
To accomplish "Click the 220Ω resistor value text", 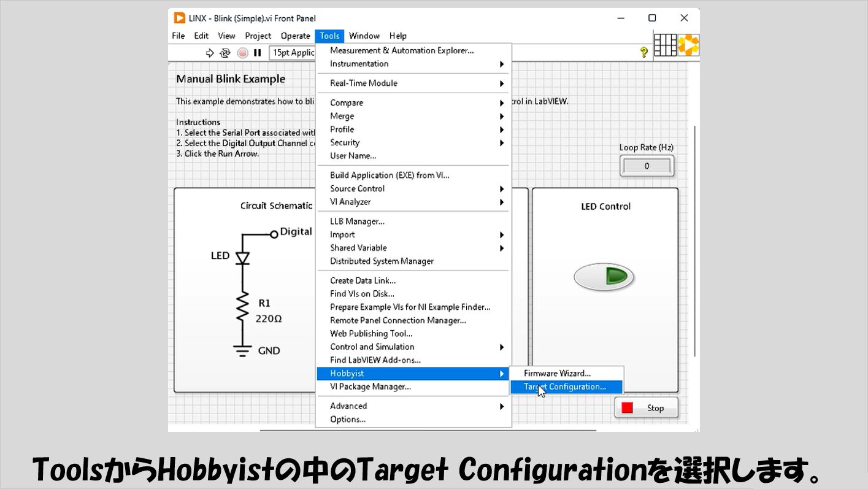I will (x=269, y=319).
